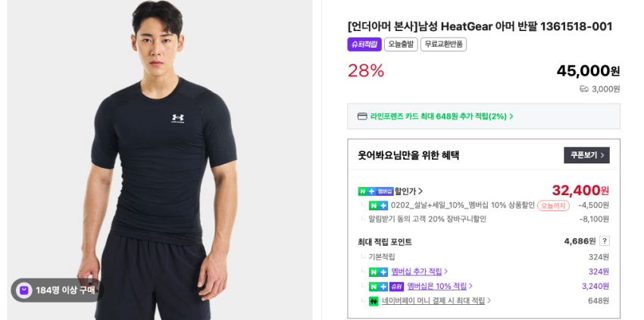Click the product photo of the black shirt
The width and height of the screenshot is (644, 320).
click(x=159, y=160)
